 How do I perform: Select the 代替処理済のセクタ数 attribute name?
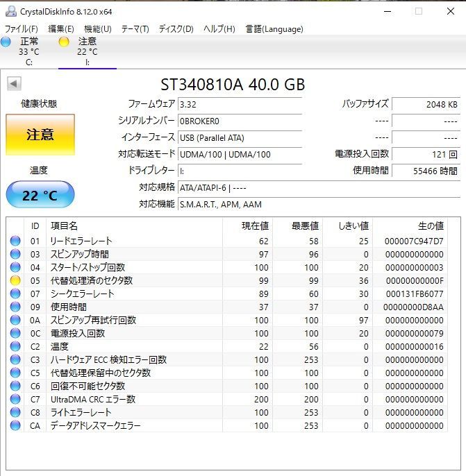[x=92, y=280]
